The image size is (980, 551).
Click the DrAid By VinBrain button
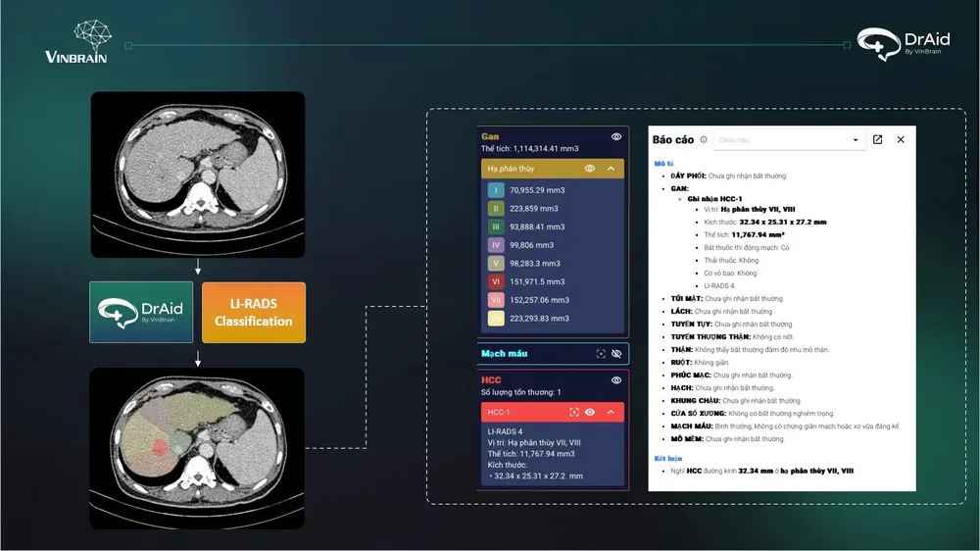(x=142, y=313)
